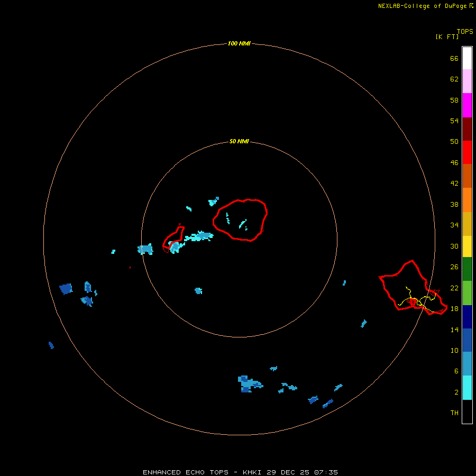Click the "34" legend value
Viewport: 476px width, 476px height.
pos(454,225)
